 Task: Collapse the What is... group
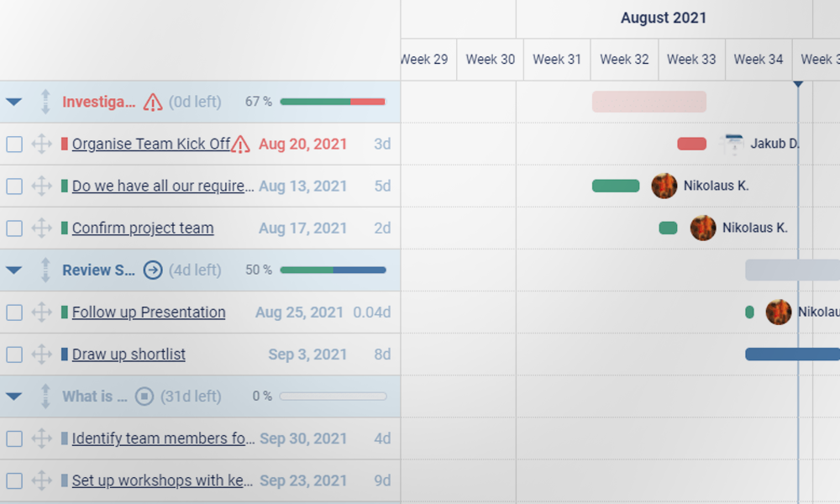(x=13, y=396)
